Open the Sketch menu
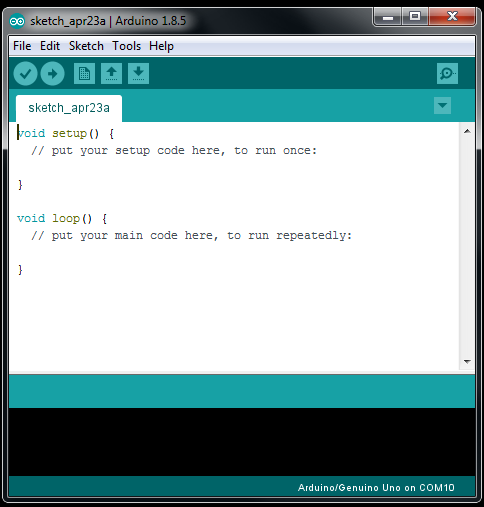Screen dimensions: 484x507 (x=86, y=46)
